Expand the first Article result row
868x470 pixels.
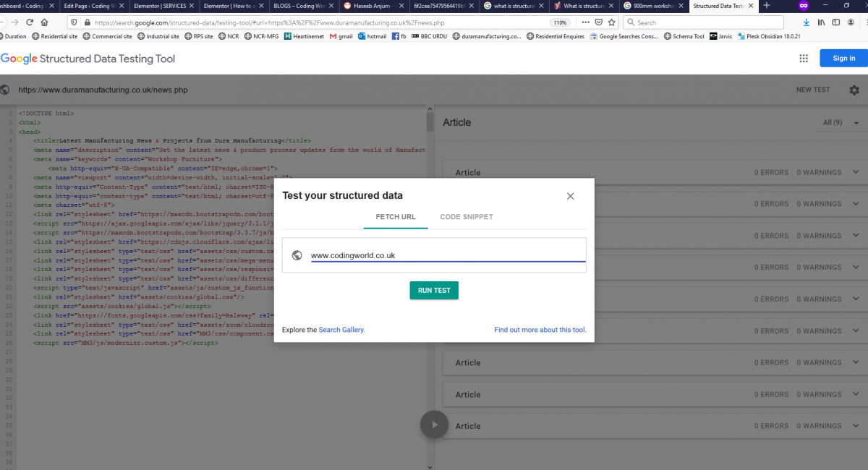tap(856, 172)
